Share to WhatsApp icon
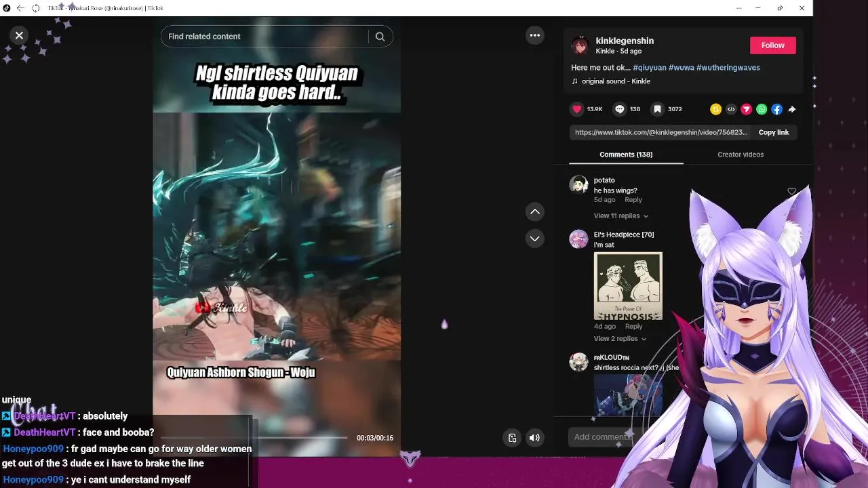868x488 pixels. pos(762,109)
